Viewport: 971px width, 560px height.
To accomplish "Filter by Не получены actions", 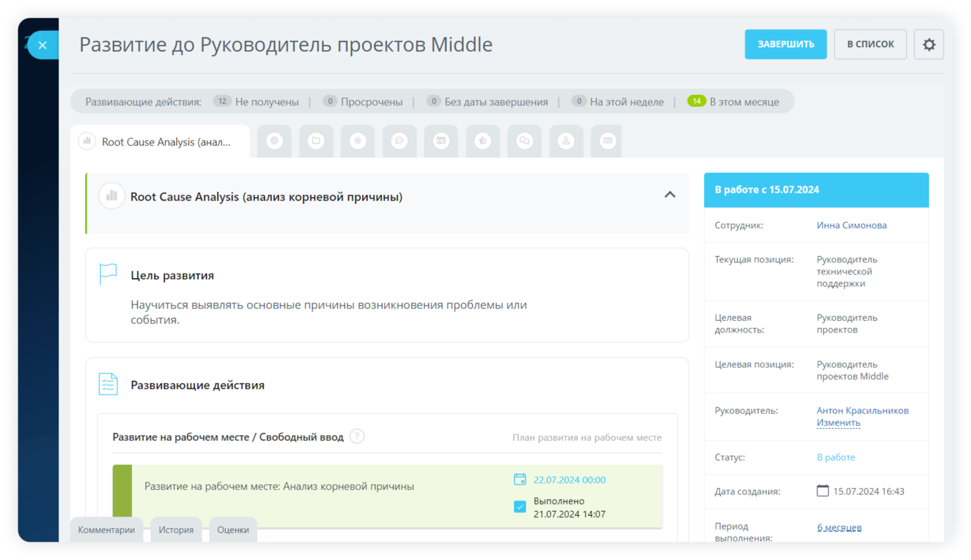I will (x=256, y=102).
